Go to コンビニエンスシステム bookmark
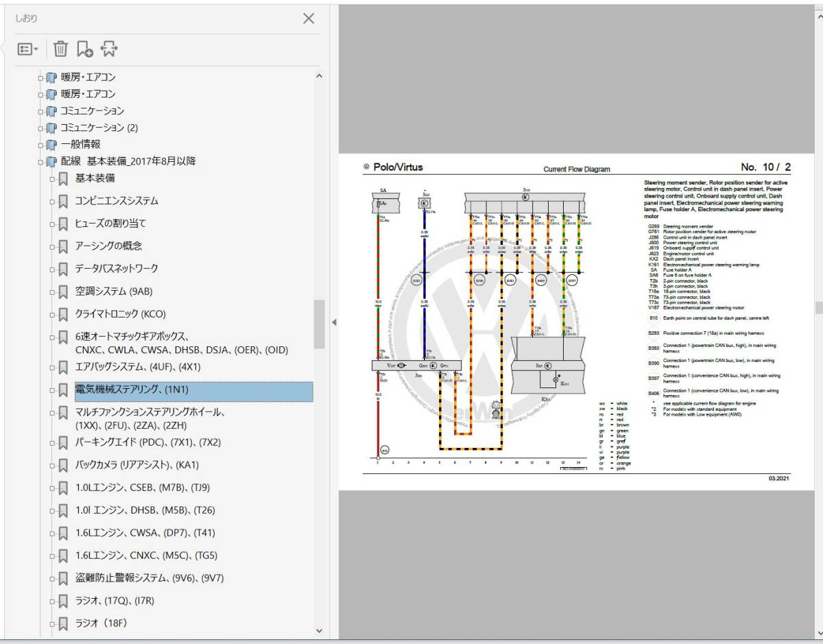The width and height of the screenshot is (823, 644). (117, 201)
